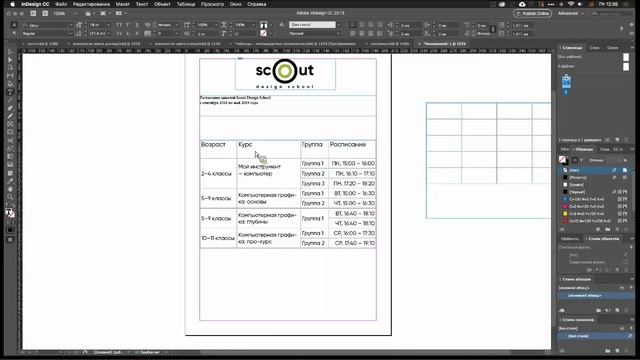Screen dimensions: 640x360
Task: Open the Pages panel menu
Action: [x=631, y=48]
